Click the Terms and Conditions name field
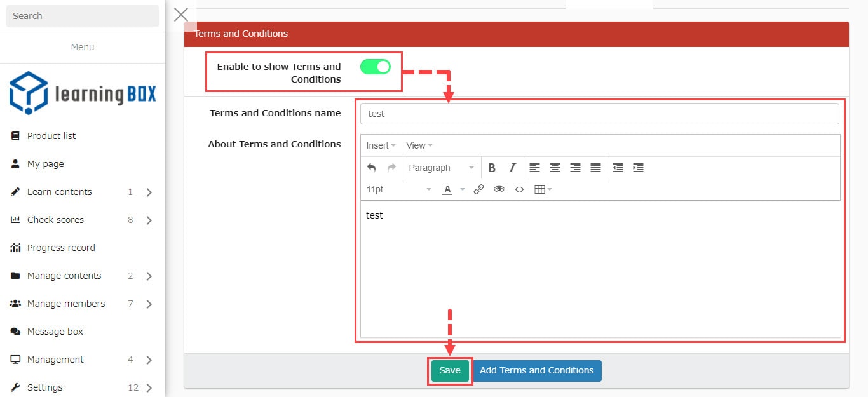Viewport: 868px width, 397px height. [599, 114]
